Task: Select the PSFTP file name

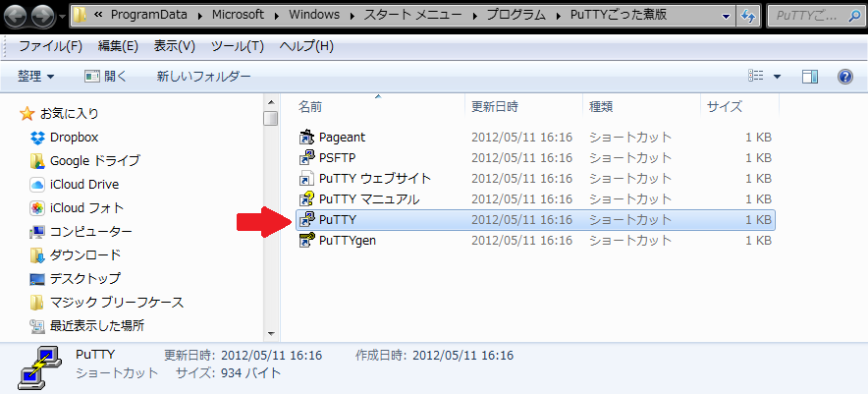Action: click(x=337, y=158)
